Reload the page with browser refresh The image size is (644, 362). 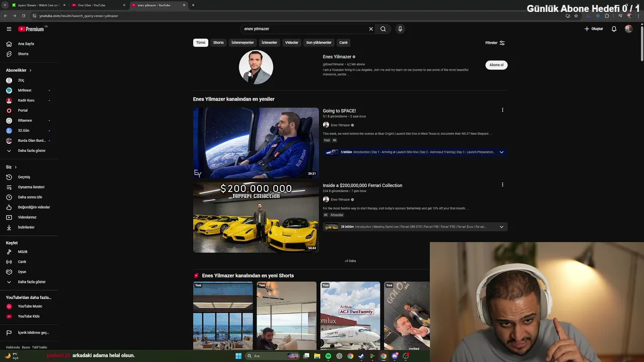(x=23, y=16)
